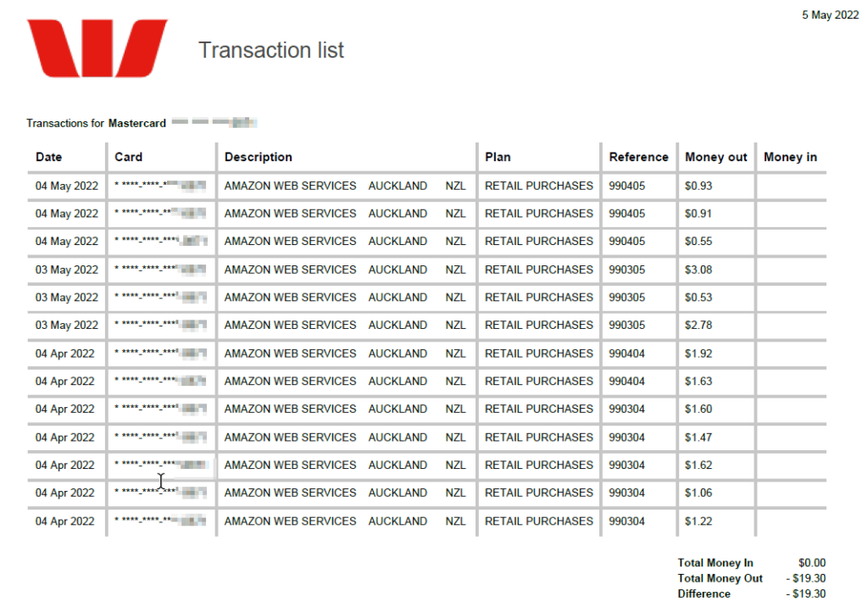Click the "Difference" label
This screenshot has height=613, width=868.
click(704, 593)
